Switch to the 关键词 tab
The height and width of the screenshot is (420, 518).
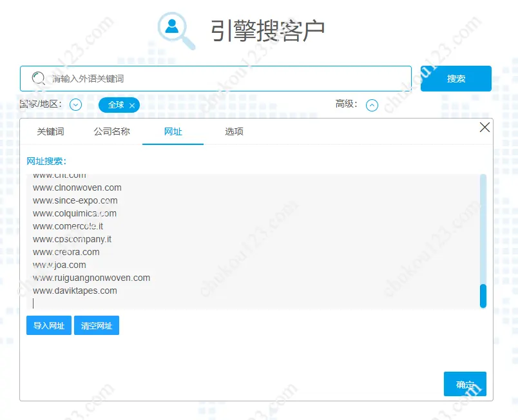(x=50, y=131)
